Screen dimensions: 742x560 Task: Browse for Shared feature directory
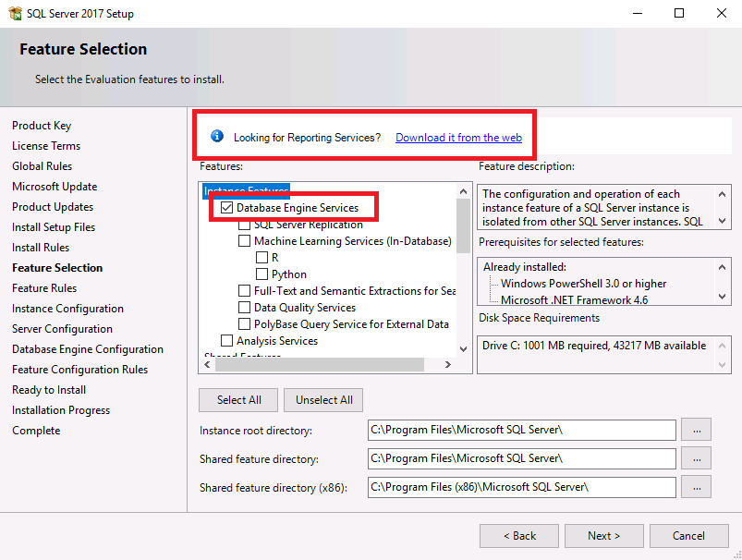point(696,458)
